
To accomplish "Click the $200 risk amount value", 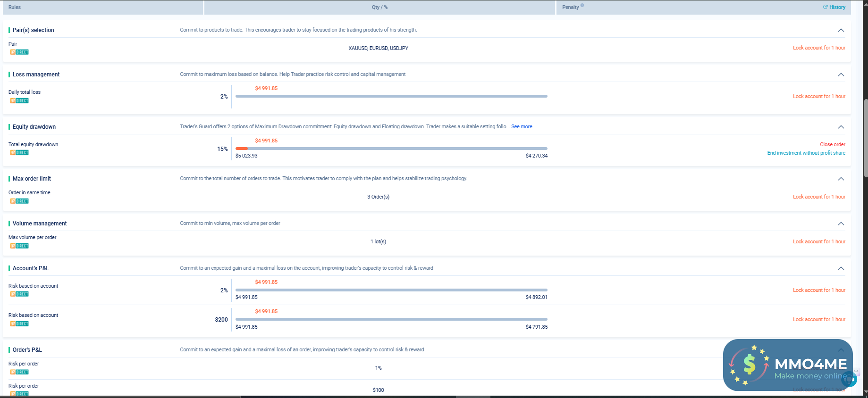I will pyautogui.click(x=221, y=320).
